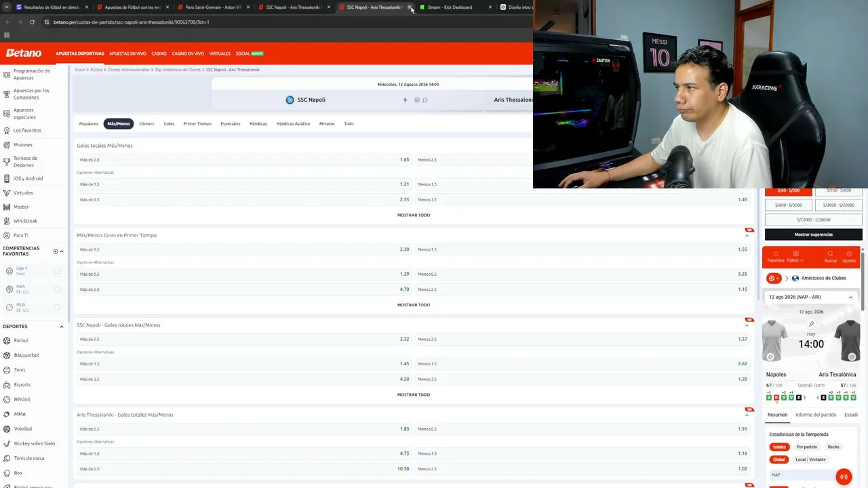Open Ajustes gear icon in stats widget
The width and height of the screenshot is (868, 488).
point(849,253)
